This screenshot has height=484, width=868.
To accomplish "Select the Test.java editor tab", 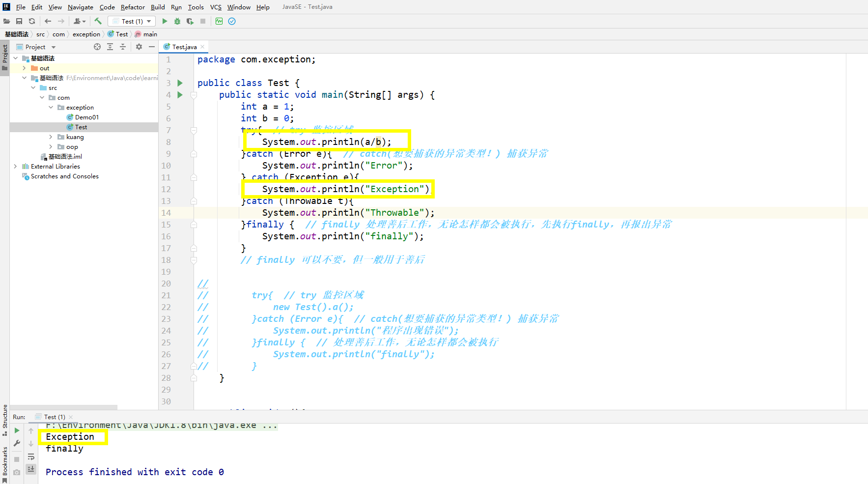I will click(184, 47).
